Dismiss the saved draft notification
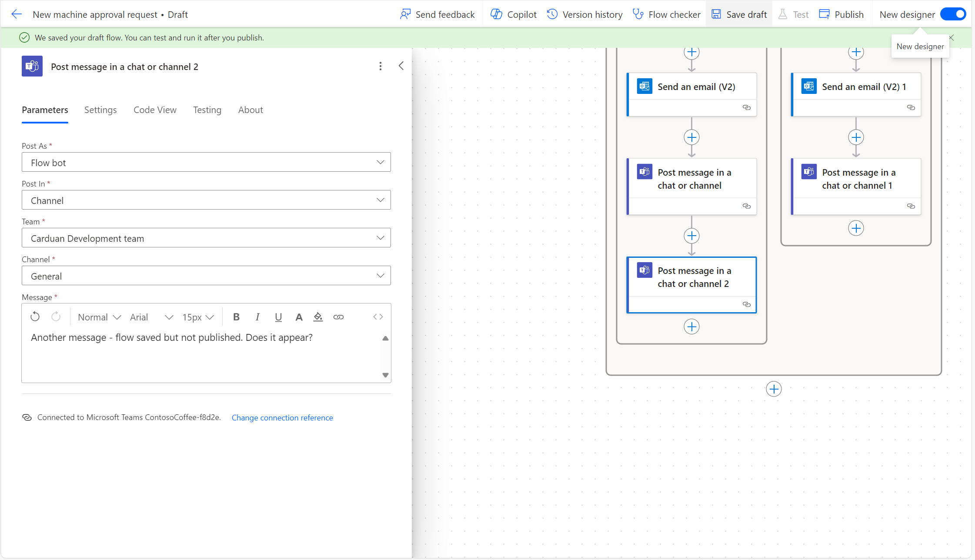The height and width of the screenshot is (560, 975). pos(952,38)
